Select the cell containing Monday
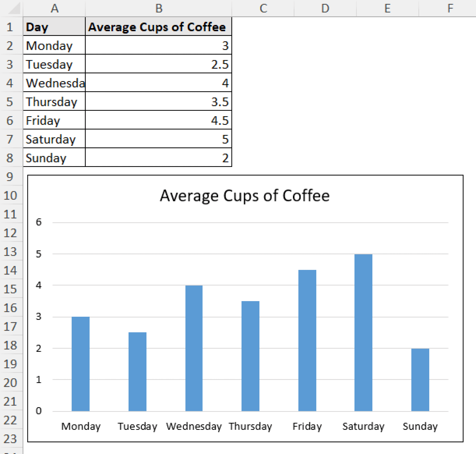 [x=54, y=46]
